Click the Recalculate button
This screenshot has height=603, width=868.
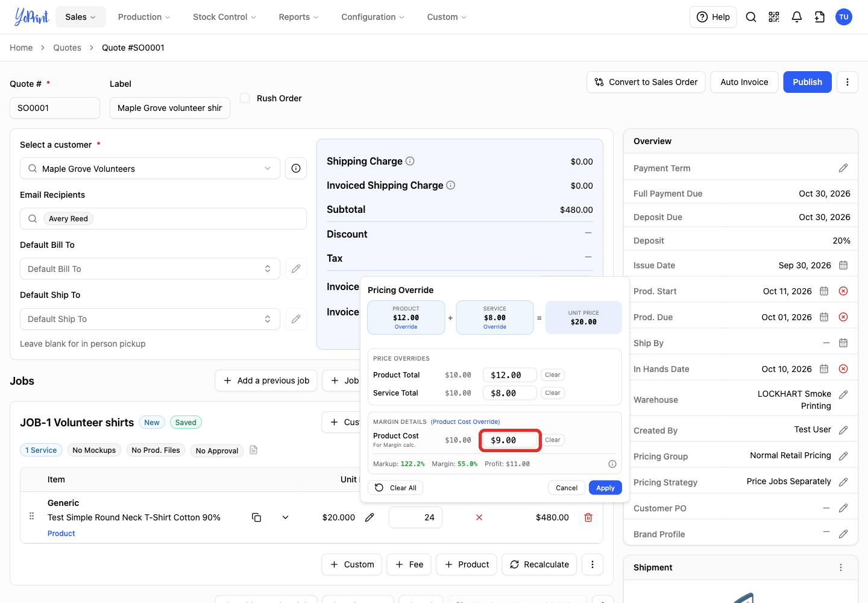[539, 564]
